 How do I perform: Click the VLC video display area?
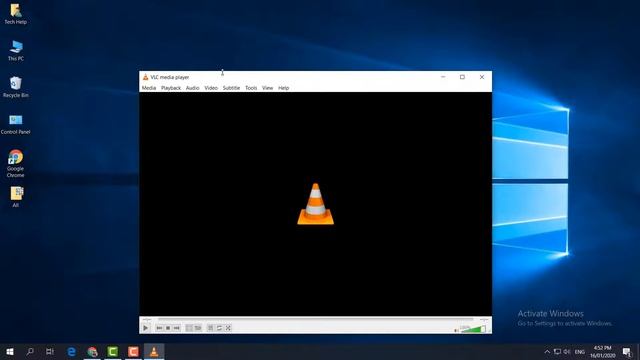pyautogui.click(x=315, y=204)
